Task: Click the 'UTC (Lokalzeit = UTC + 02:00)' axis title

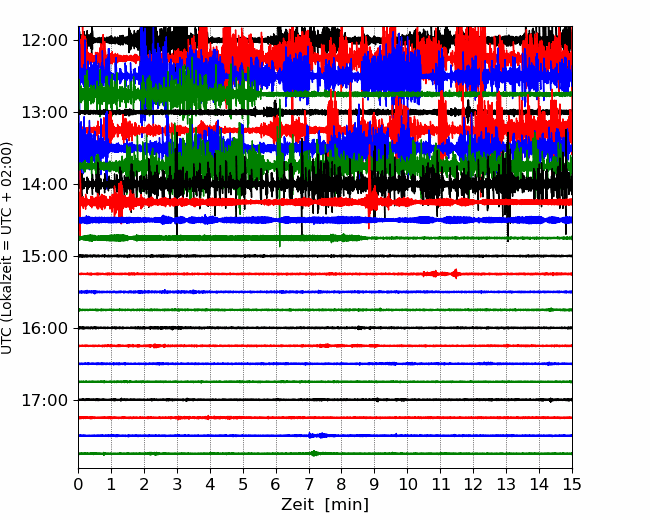Action: point(7,248)
